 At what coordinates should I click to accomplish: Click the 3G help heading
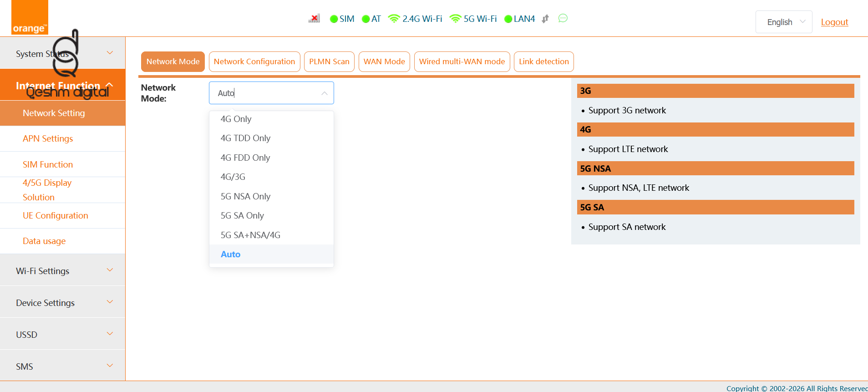(x=716, y=91)
